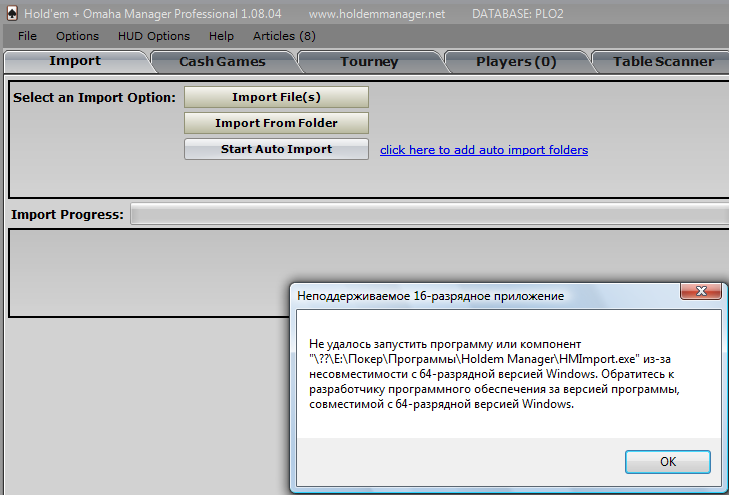
Task: Open the Options menu
Action: (77, 36)
